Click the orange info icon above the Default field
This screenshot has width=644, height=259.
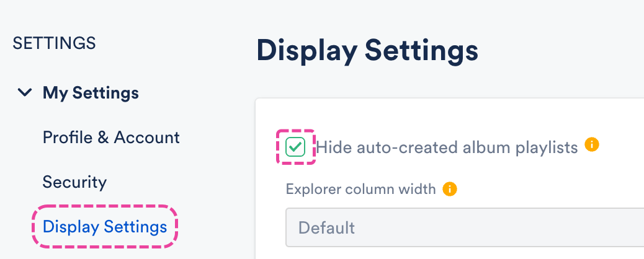(x=450, y=189)
